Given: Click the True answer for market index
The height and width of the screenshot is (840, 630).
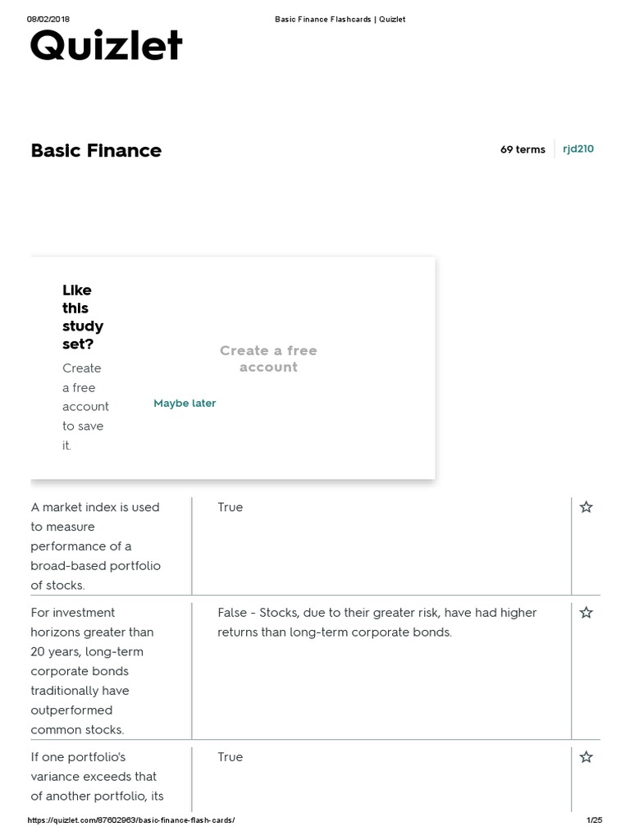Looking at the screenshot, I should click(231, 507).
